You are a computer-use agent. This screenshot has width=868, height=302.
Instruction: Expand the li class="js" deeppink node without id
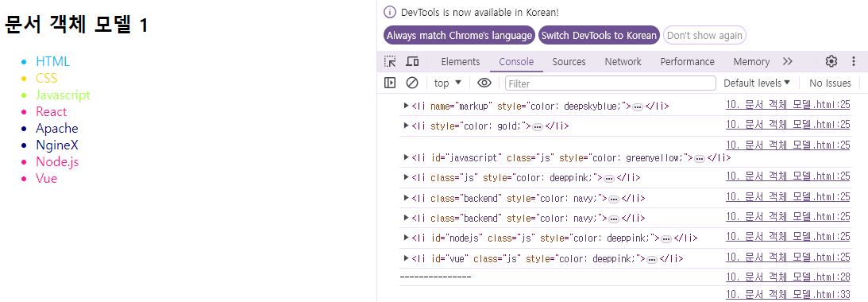407,177
